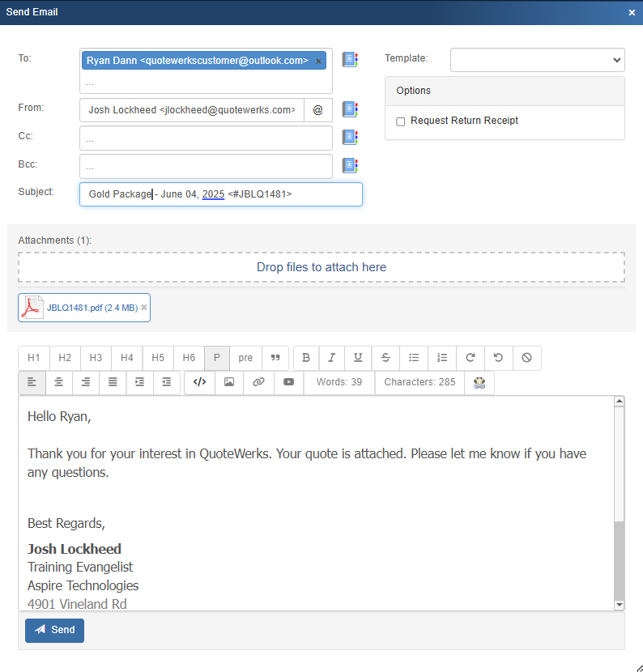This screenshot has width=643, height=672.
Task: Open the Template dropdown
Action: click(537, 60)
